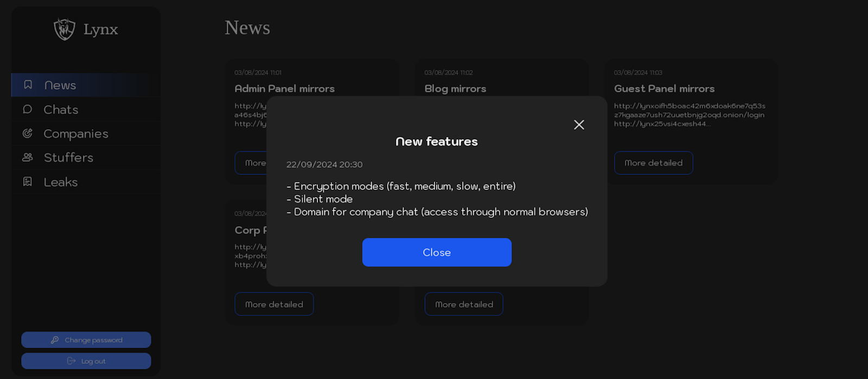Screen dimensions: 868x379
Task: Dismiss the New features dialog with the X
Action: pyautogui.click(x=579, y=125)
